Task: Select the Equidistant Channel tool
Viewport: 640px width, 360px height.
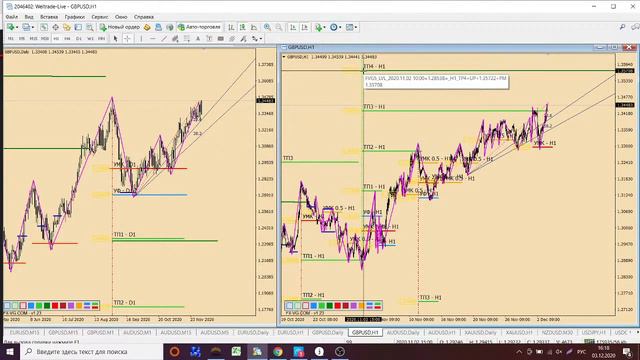Action: (x=176, y=39)
